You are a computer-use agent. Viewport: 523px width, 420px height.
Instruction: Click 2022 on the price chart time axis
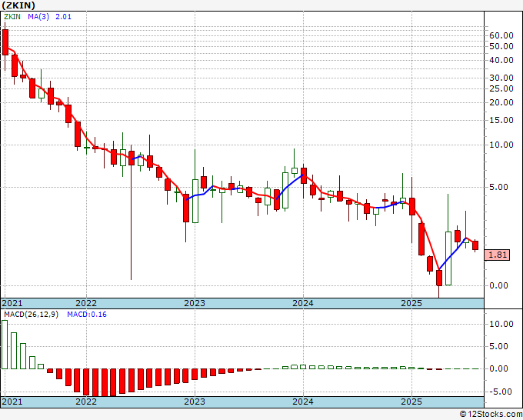tap(86, 303)
